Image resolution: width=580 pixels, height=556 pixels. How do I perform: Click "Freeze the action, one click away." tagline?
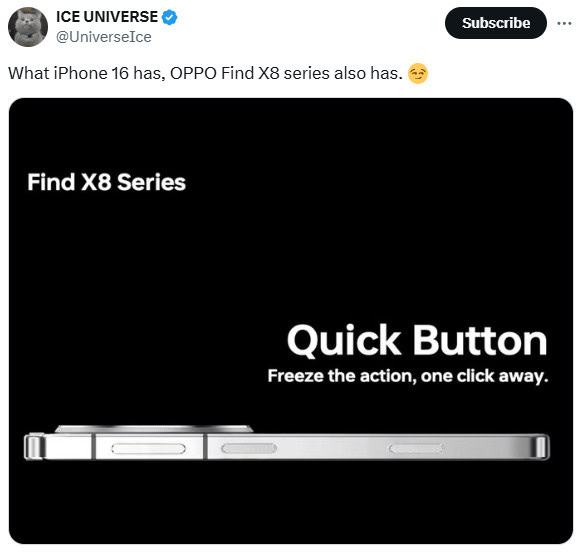point(408,376)
